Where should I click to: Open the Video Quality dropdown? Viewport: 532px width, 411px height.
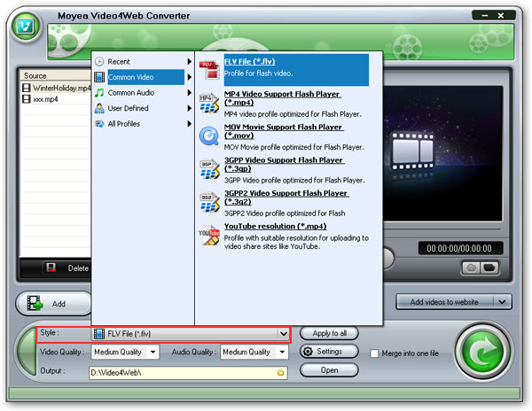pyautogui.click(x=153, y=352)
